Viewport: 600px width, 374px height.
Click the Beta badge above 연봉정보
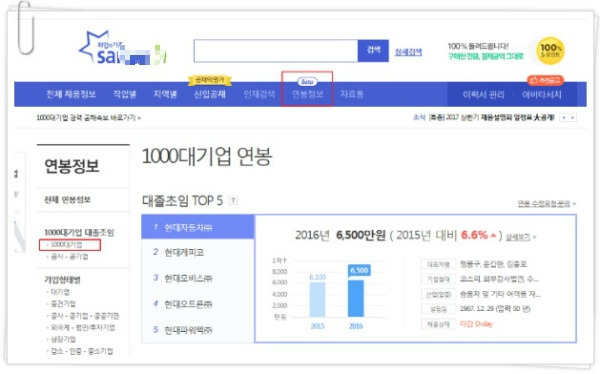pos(307,82)
